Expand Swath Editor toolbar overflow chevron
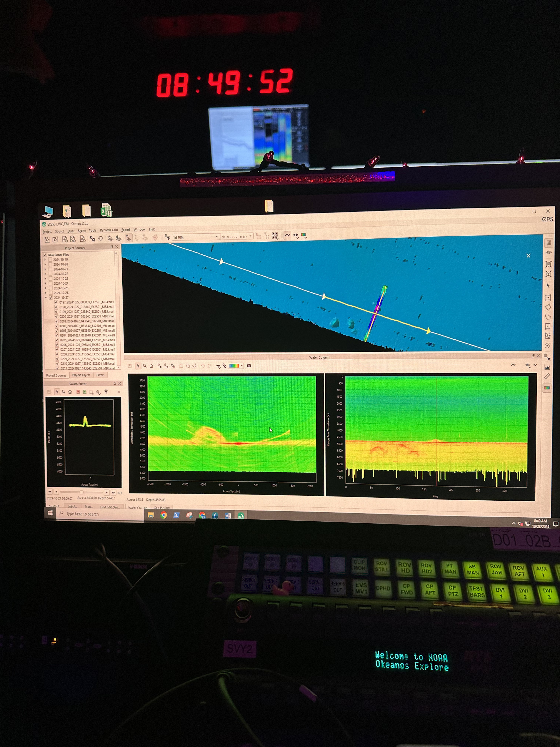The image size is (560, 747). pos(119,392)
